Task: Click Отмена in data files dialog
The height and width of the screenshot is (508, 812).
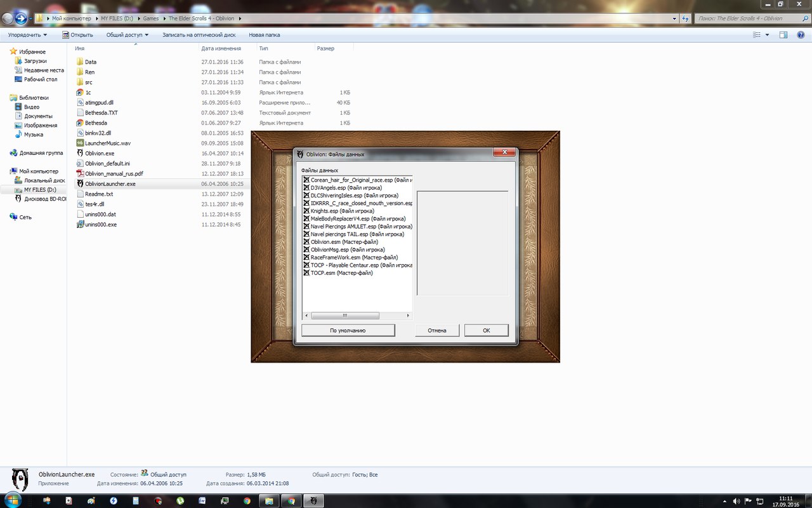Action: click(x=437, y=330)
